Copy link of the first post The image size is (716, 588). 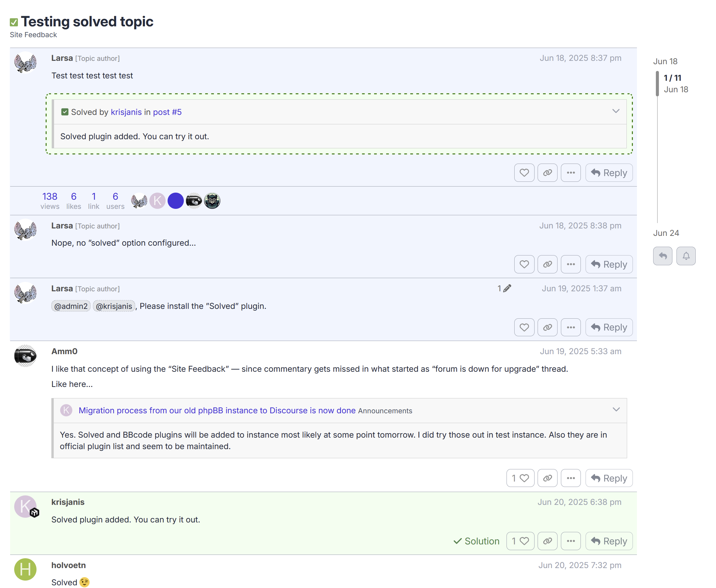click(547, 173)
